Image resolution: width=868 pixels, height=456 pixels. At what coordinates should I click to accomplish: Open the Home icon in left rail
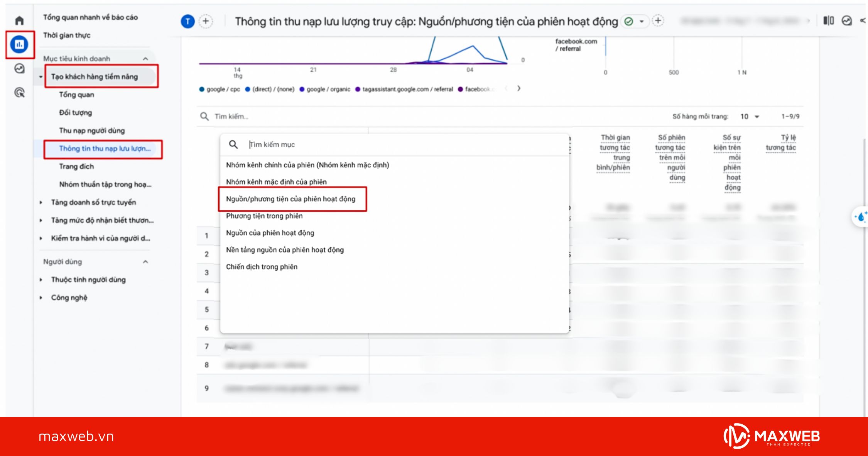(19, 20)
